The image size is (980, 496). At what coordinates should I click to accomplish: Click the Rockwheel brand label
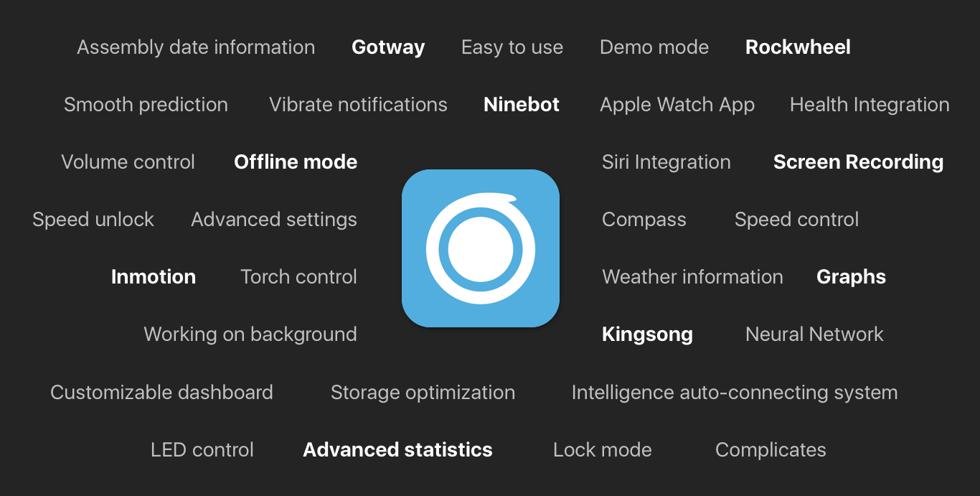(798, 47)
